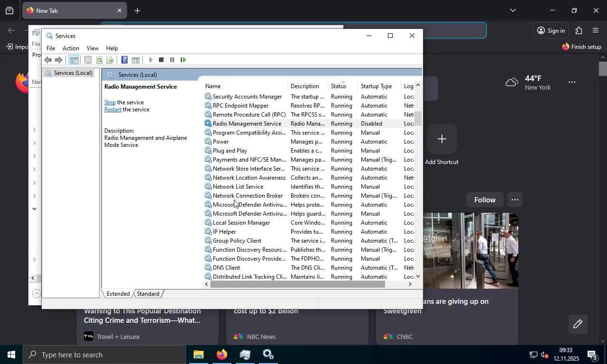Switch to Firefox via the taskbar icon
The width and height of the screenshot is (607, 364).
(x=221, y=355)
